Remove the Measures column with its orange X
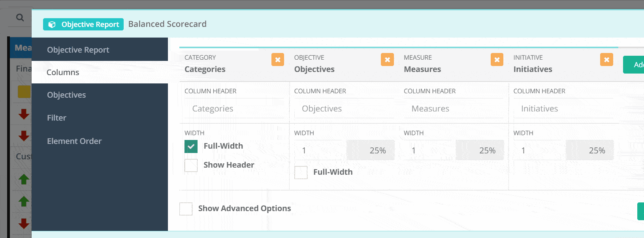 click(497, 59)
